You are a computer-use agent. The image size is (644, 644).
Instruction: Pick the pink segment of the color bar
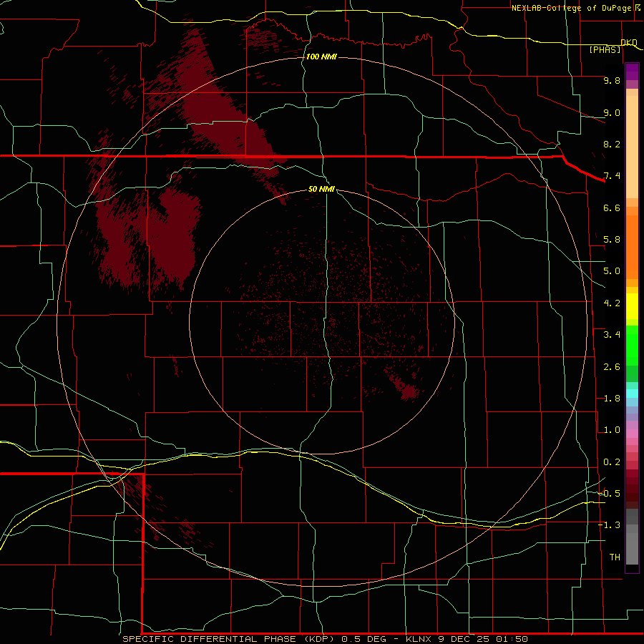click(x=632, y=434)
